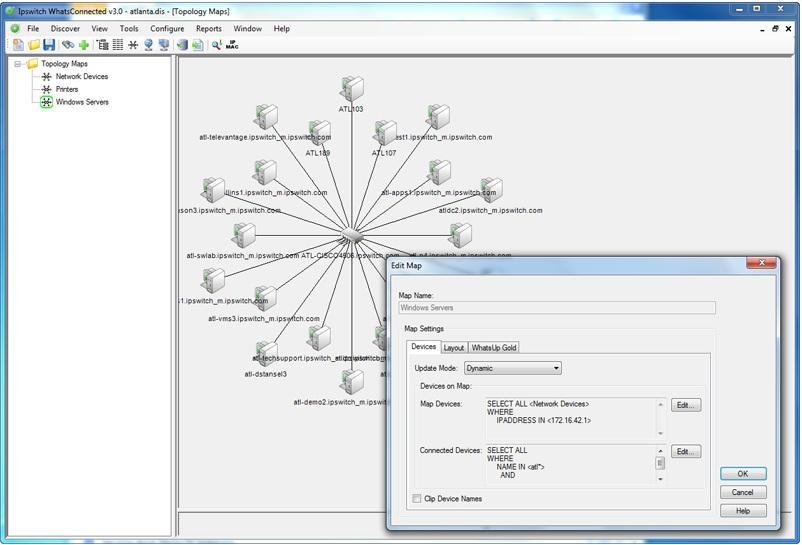Click the device tree list toolbar icon
This screenshot has width=802, height=545.
pyautogui.click(x=102, y=45)
